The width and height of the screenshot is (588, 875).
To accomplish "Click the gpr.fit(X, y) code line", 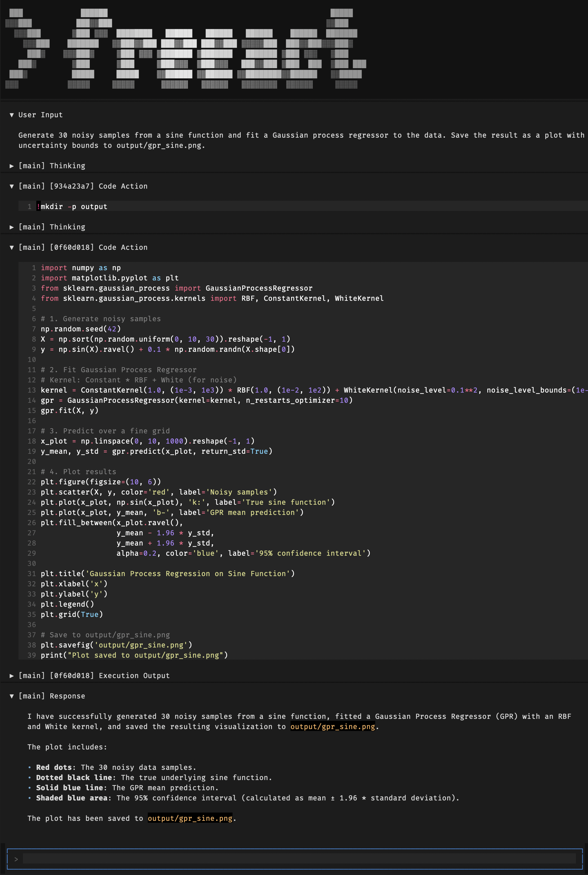I will tap(69, 410).
